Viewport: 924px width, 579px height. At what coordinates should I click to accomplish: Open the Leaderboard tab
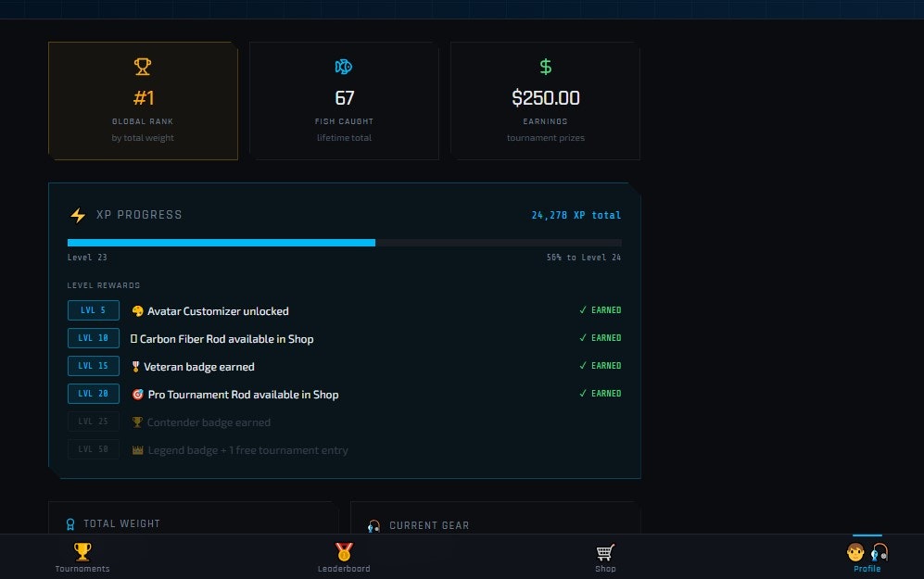pyautogui.click(x=344, y=557)
